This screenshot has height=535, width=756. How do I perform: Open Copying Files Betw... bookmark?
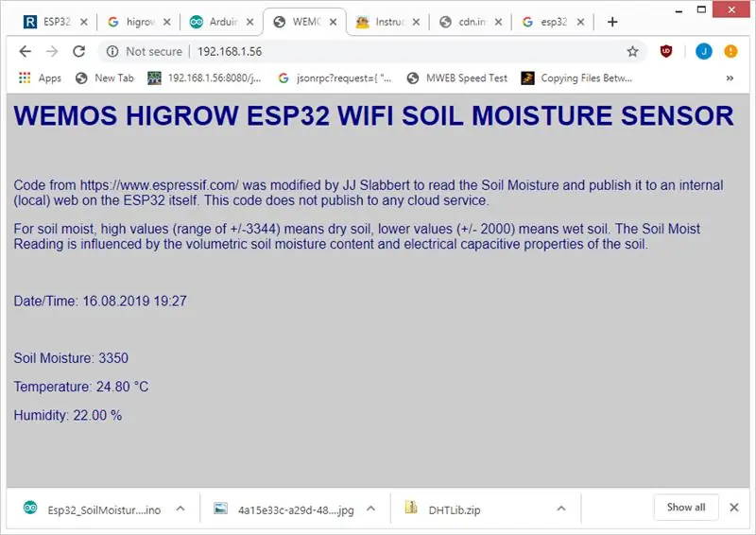click(576, 78)
